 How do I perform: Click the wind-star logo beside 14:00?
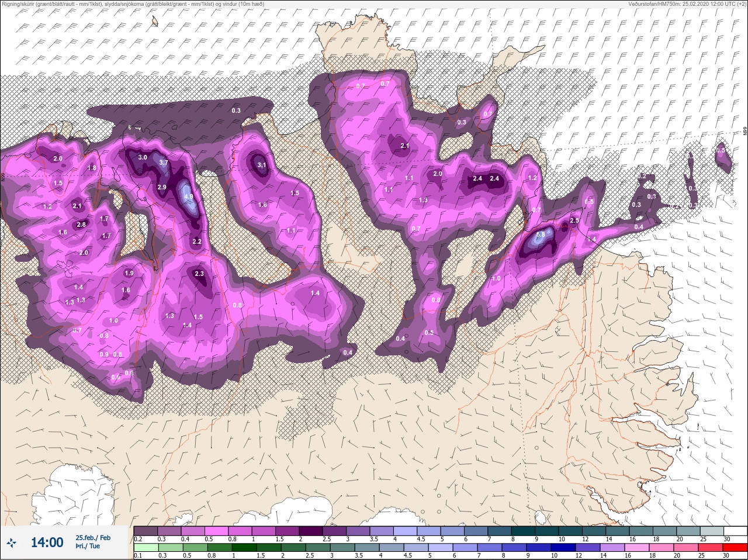pos(11,543)
